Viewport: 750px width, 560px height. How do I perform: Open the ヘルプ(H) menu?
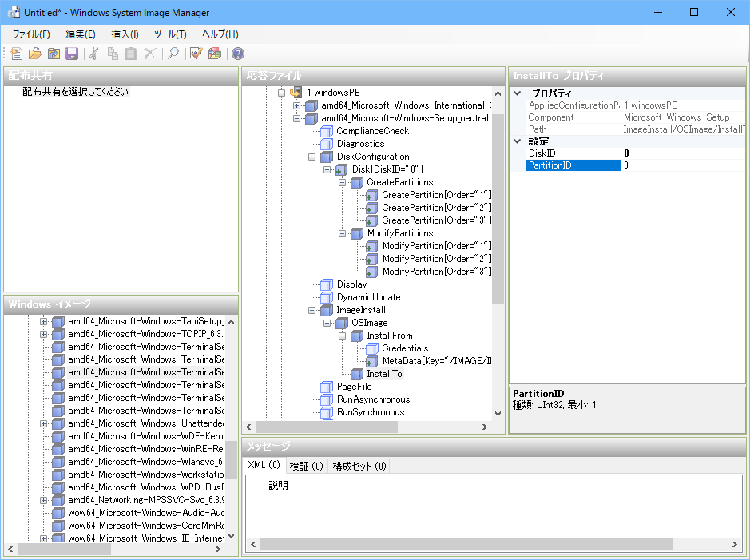(220, 34)
